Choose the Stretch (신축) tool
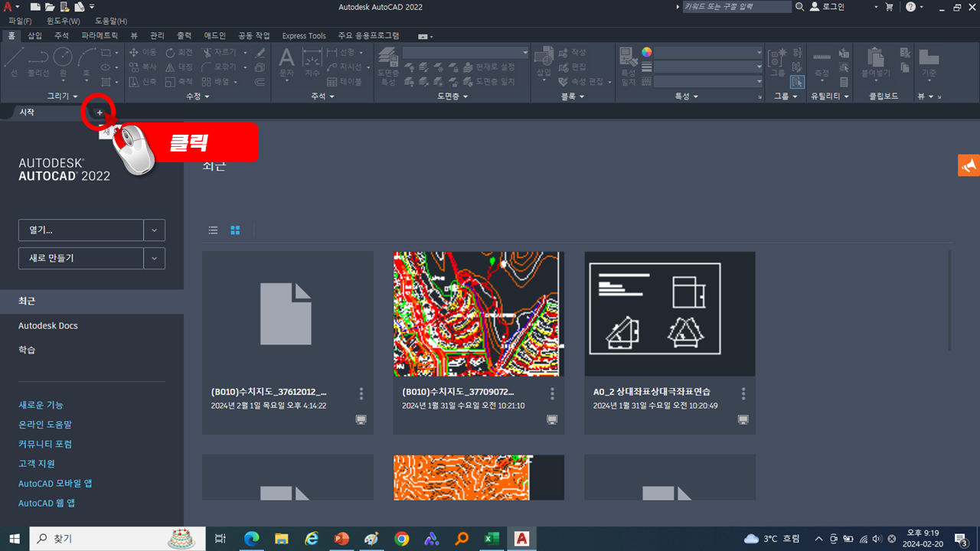The image size is (980, 551). click(143, 82)
